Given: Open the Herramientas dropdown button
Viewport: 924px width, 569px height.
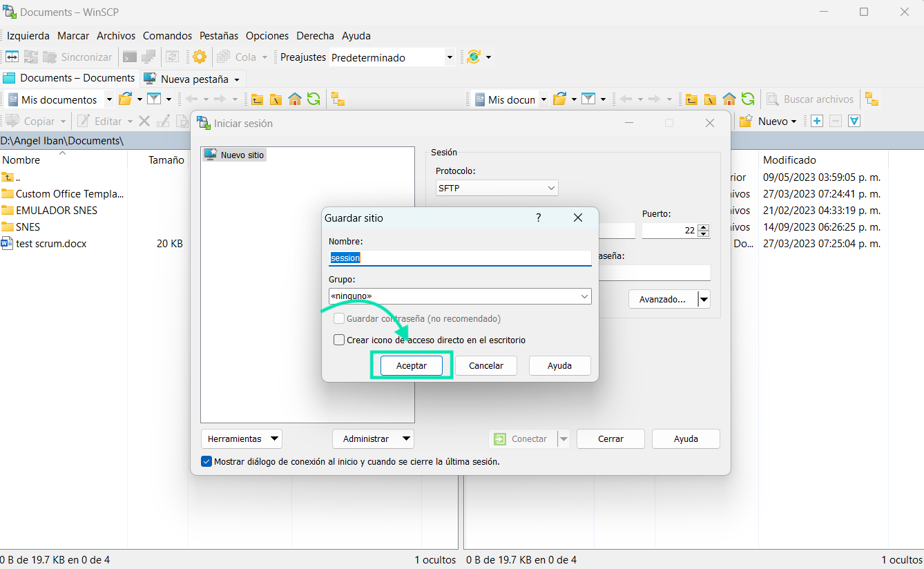Looking at the screenshot, I should pyautogui.click(x=242, y=438).
